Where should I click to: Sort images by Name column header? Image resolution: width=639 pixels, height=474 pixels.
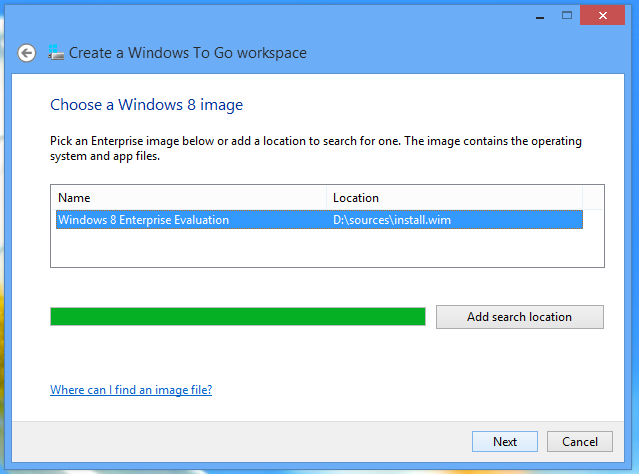(x=189, y=198)
